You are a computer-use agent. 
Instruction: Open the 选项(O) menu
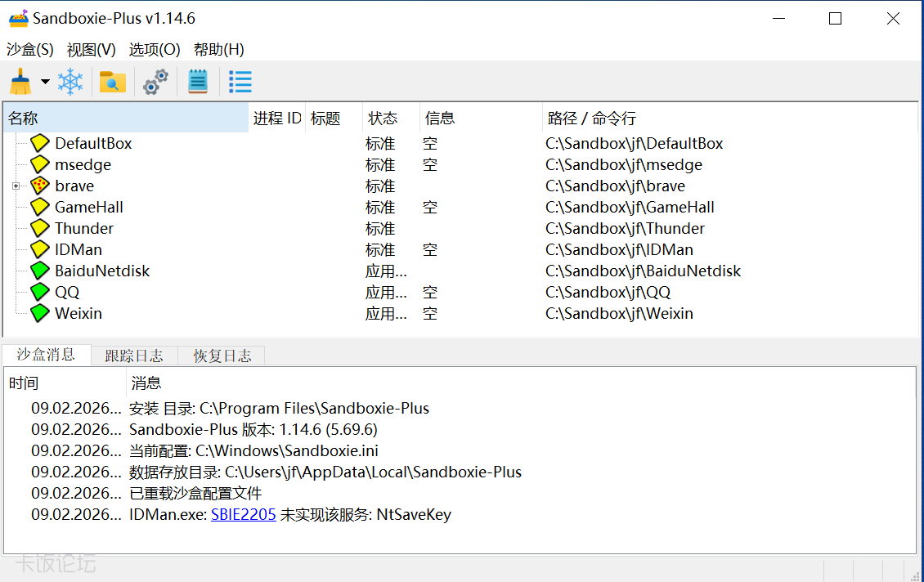coord(155,49)
